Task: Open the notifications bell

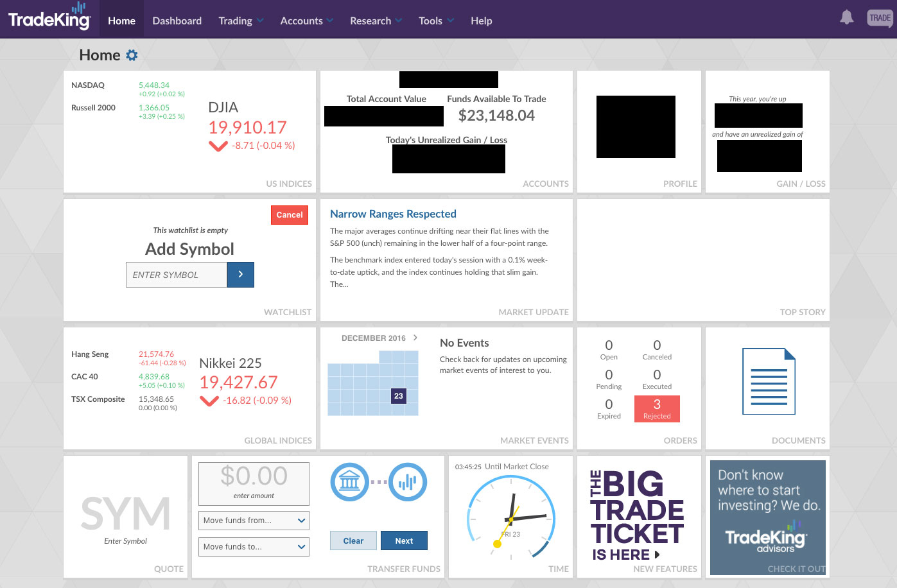Action: pos(847,17)
